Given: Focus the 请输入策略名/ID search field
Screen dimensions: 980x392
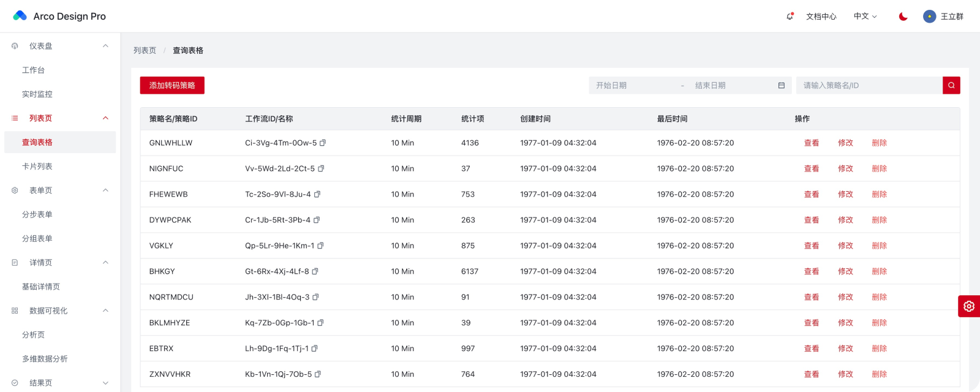Looking at the screenshot, I should (x=869, y=85).
